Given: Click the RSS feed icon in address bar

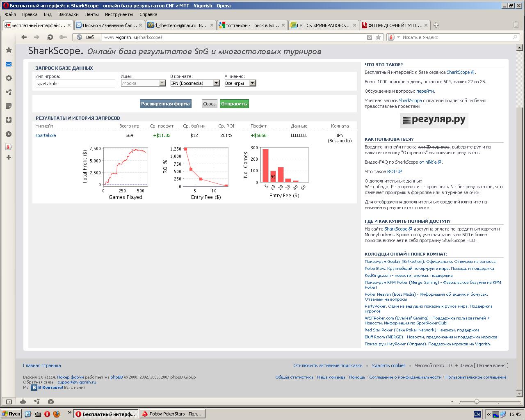Looking at the screenshot, I should (x=370, y=37).
